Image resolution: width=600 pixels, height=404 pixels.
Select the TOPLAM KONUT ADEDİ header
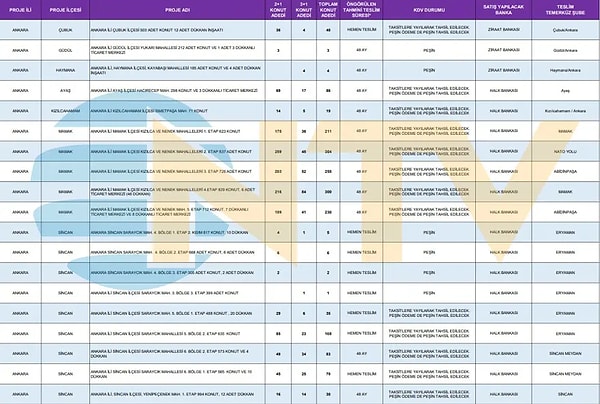(x=328, y=10)
